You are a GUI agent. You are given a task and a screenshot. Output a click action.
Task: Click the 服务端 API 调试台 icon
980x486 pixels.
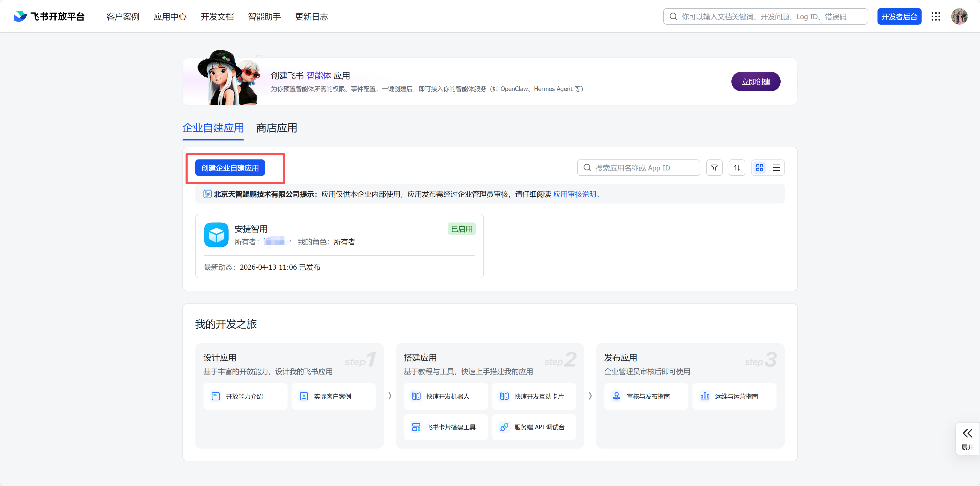(504, 427)
